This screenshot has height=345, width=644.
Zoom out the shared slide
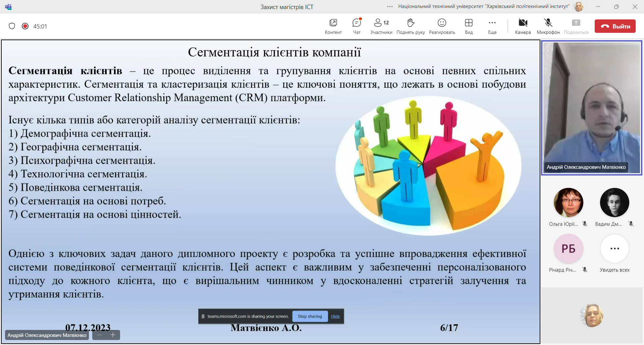pyautogui.click(x=100, y=335)
